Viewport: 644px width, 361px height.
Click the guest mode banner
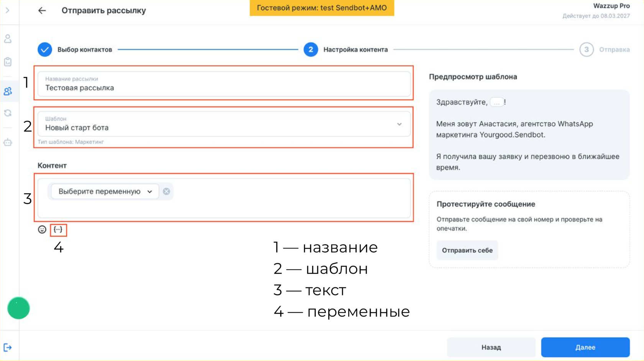click(x=322, y=8)
